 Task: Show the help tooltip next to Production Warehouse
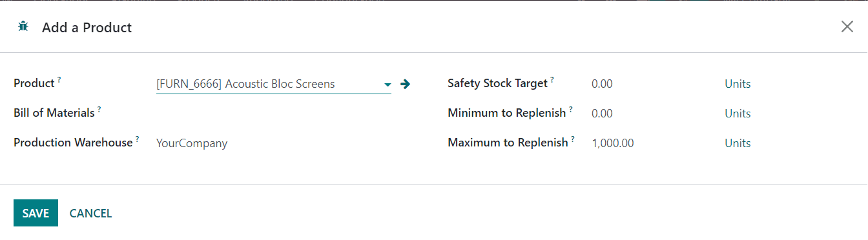tap(137, 139)
